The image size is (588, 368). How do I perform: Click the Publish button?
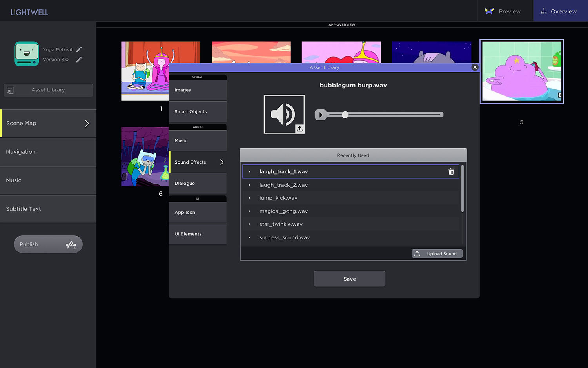48,244
